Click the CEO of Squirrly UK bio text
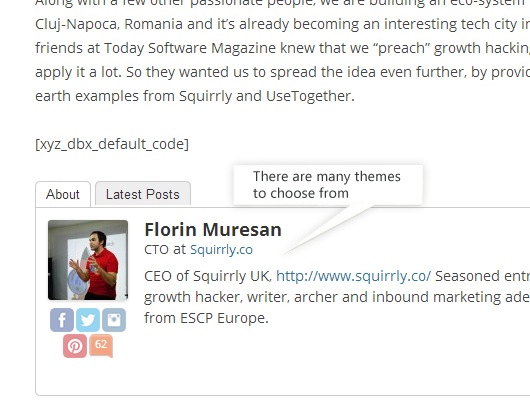Viewport: 530px width, 405px height. pos(208,276)
